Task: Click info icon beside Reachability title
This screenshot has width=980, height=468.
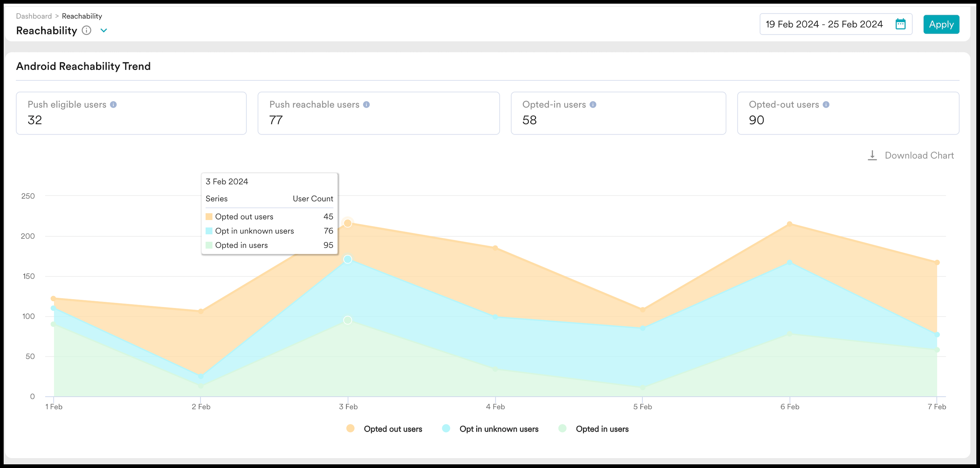Action: [x=86, y=30]
